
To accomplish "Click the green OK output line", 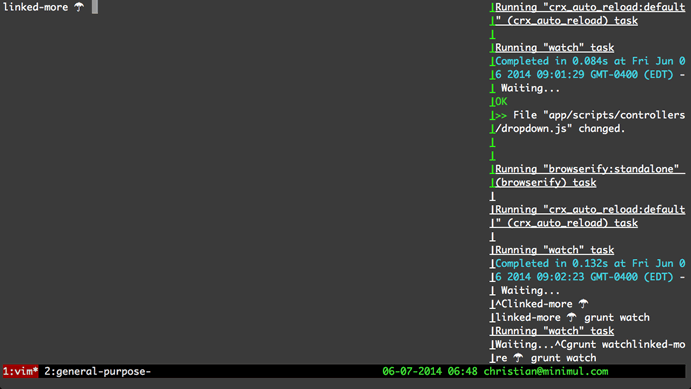I will coord(502,101).
